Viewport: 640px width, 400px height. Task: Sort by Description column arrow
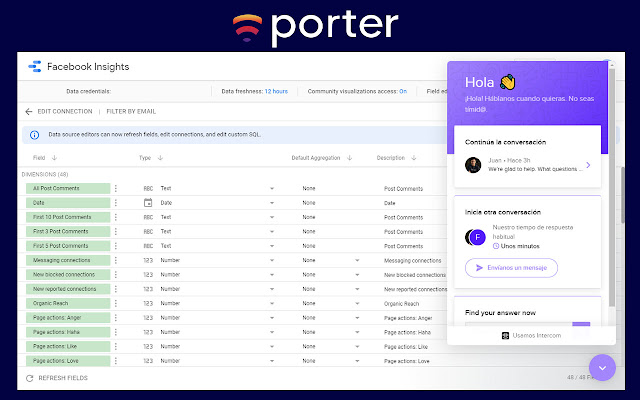(x=413, y=158)
